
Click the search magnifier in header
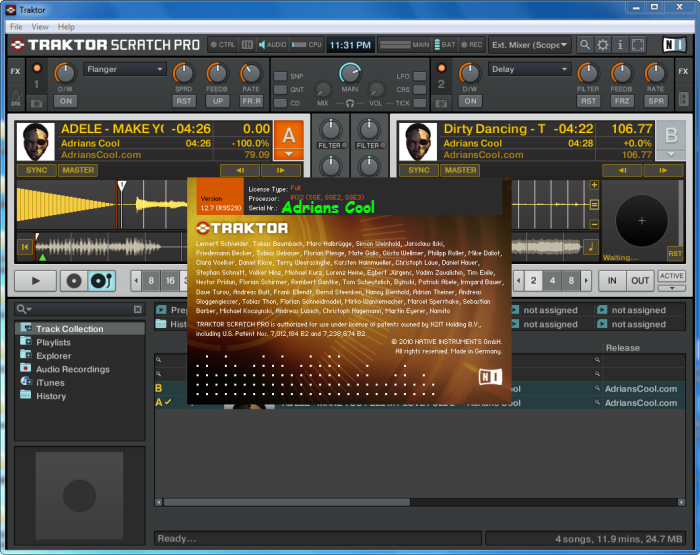point(583,45)
